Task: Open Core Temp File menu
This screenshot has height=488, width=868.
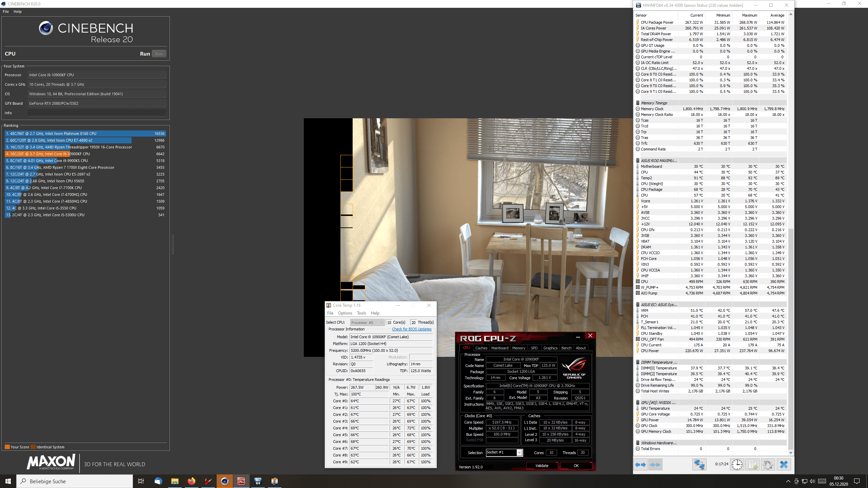Action: 330,313
